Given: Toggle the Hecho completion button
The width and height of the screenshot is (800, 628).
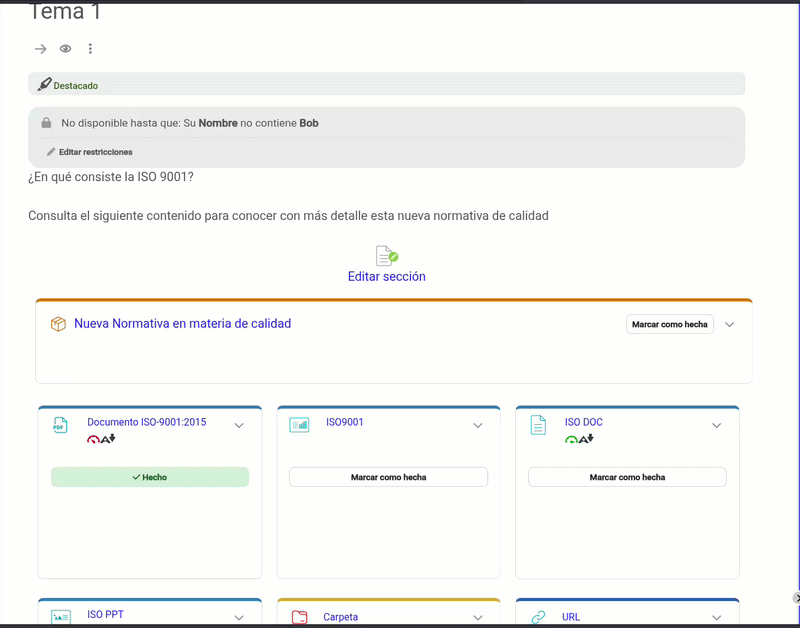Looking at the screenshot, I should pos(150,477).
